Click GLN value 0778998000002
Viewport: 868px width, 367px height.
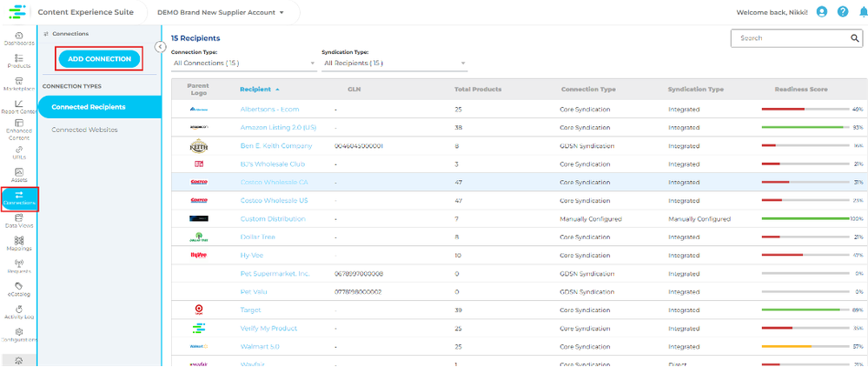[x=358, y=291]
